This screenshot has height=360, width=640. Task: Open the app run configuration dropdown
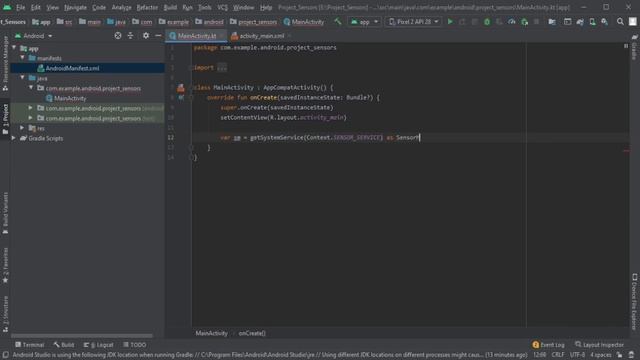click(364, 22)
